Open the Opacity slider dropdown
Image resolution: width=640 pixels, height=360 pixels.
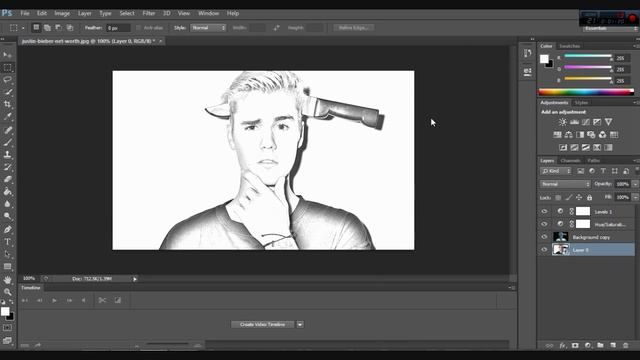(x=635, y=184)
